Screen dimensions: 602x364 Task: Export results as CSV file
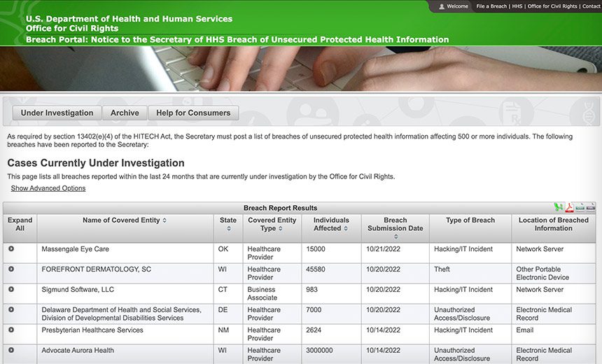coord(580,207)
